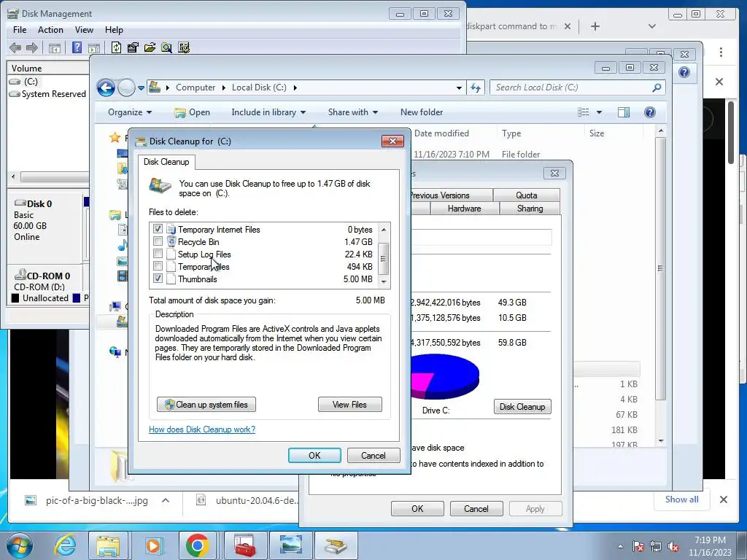Open the File menu in Disk Management
747x560 pixels.
20,29
